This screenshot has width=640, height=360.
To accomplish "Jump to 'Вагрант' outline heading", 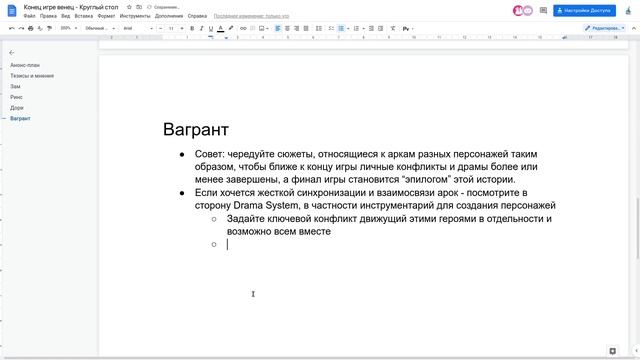I will [x=20, y=118].
